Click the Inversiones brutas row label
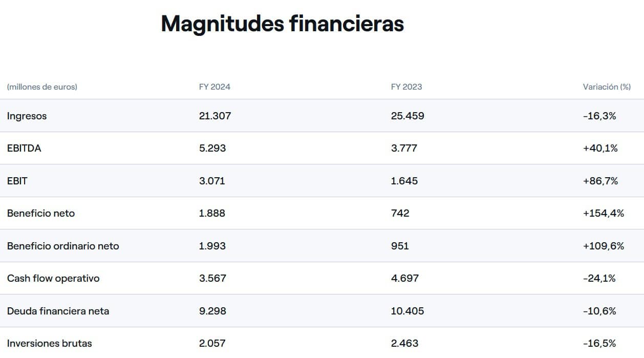Image resolution: width=644 pixels, height=358 pixels. click(50, 343)
